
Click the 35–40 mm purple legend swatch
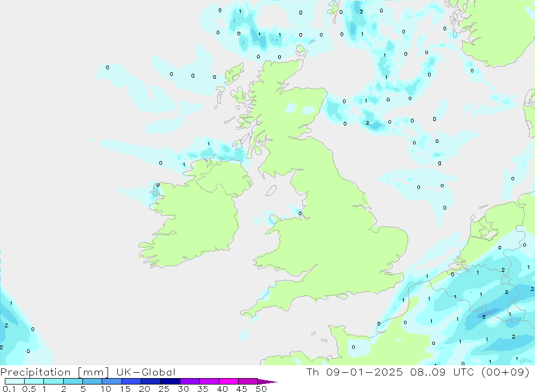(x=209, y=381)
